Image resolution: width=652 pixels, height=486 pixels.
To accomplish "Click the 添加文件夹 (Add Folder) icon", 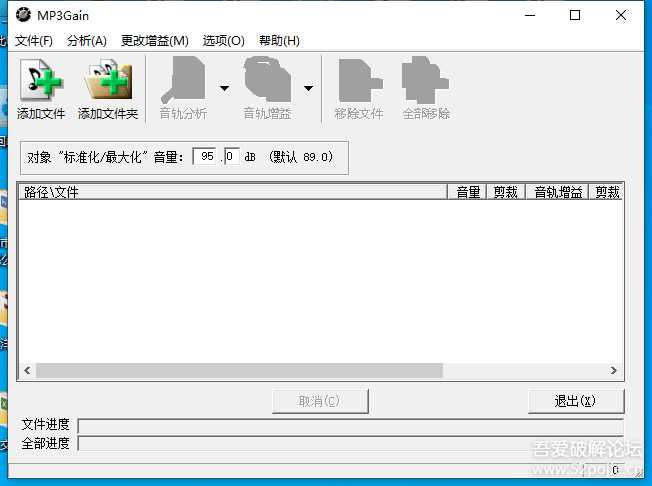I will coord(107,81).
